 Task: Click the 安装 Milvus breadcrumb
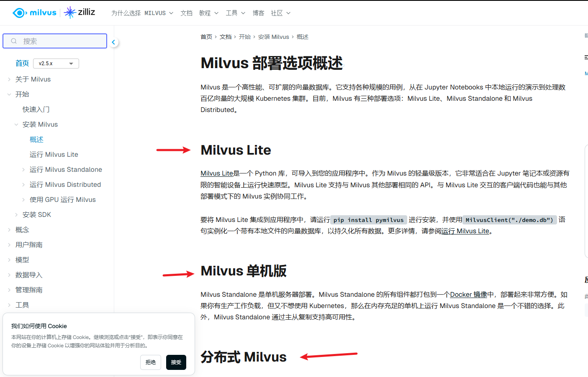[274, 37]
